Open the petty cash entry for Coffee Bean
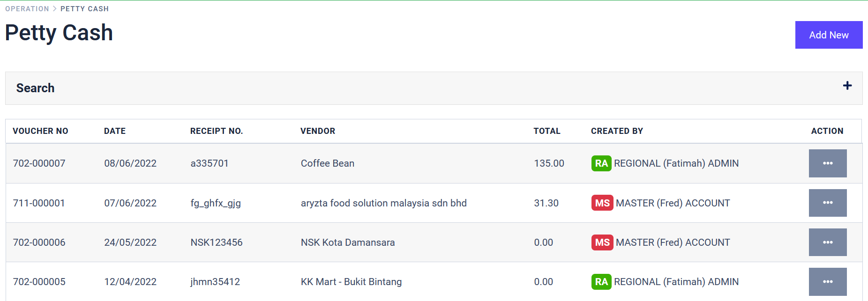868x301 pixels. click(327, 163)
